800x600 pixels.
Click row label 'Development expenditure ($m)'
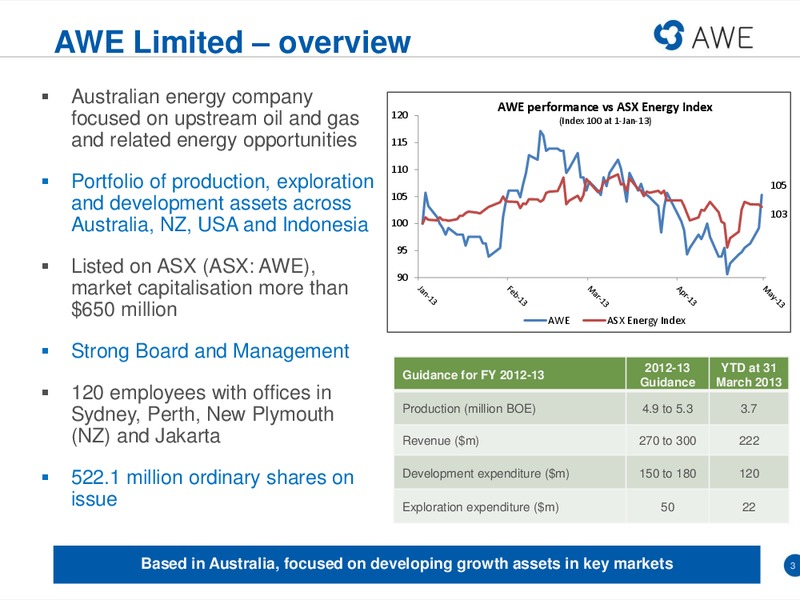(x=485, y=473)
